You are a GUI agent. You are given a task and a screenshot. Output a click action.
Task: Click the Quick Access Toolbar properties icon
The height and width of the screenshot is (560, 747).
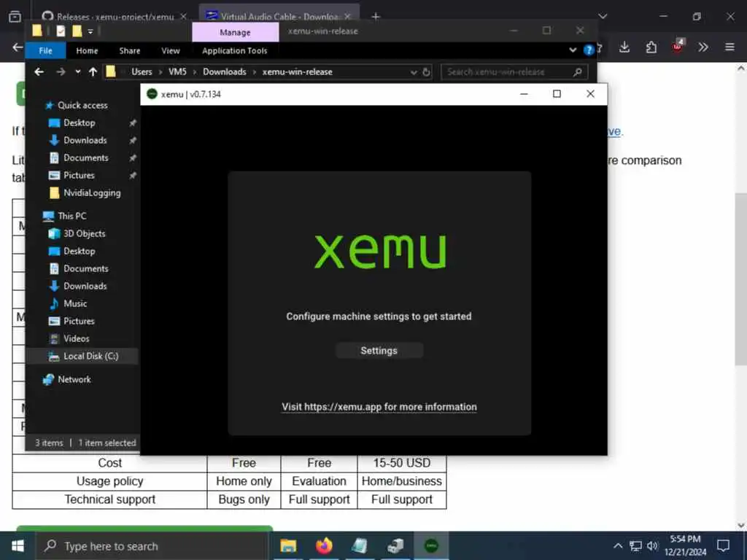61,31
